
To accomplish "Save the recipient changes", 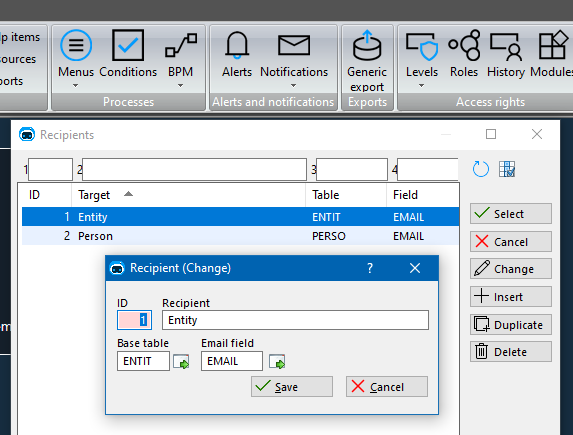I will point(292,387).
